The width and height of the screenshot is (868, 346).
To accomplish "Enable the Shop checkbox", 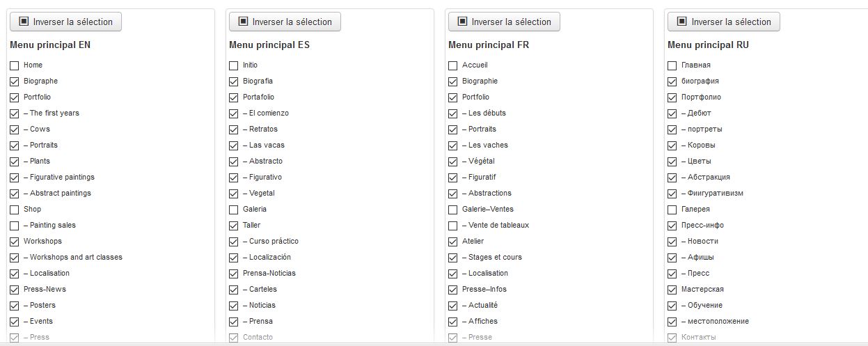I will [15, 210].
